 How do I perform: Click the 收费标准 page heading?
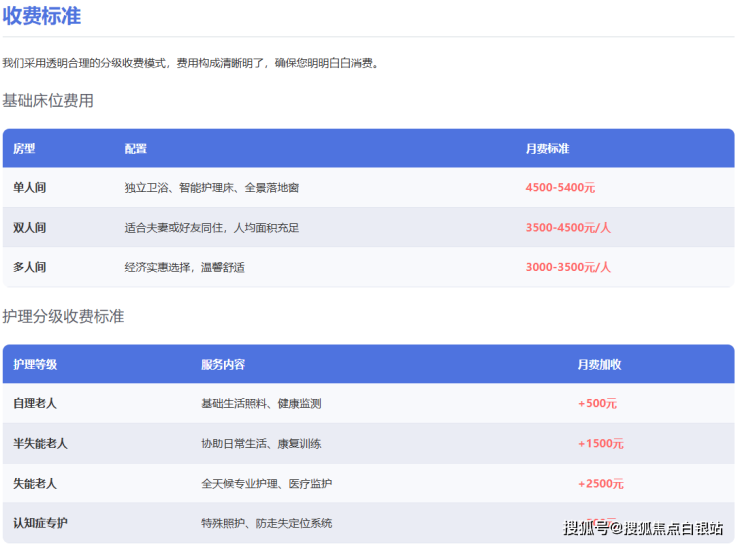(42, 16)
